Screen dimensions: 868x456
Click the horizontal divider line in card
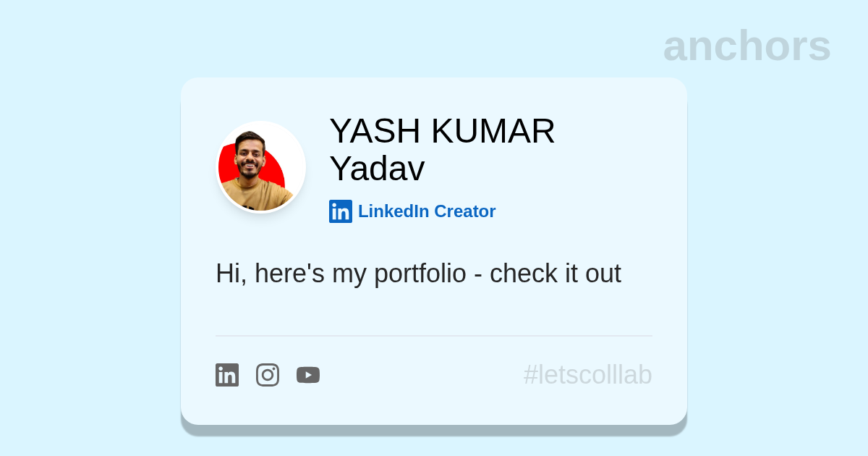point(434,336)
